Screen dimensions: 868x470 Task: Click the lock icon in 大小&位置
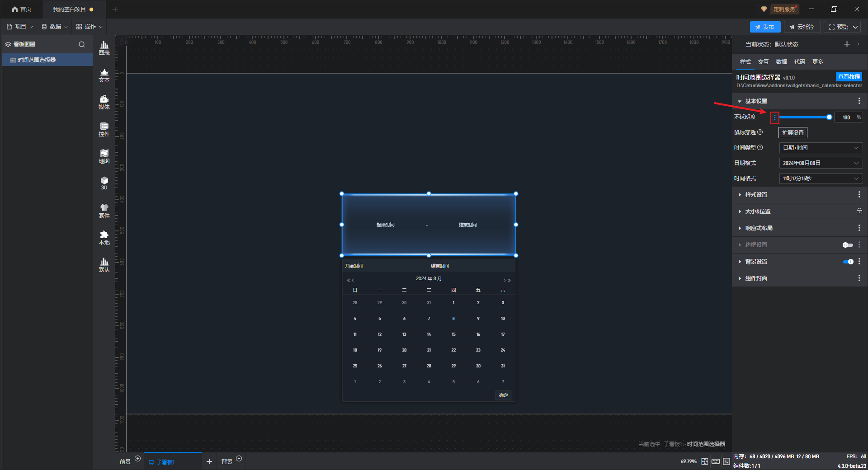[x=859, y=211]
